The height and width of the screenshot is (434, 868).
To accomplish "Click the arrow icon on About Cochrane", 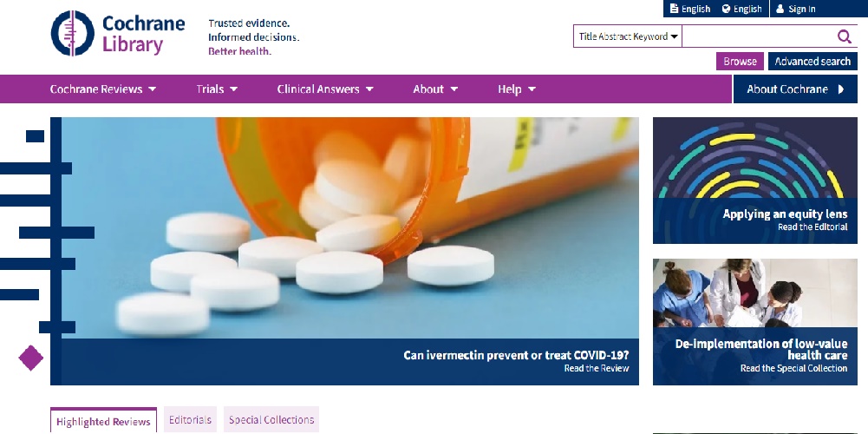I will (x=841, y=89).
